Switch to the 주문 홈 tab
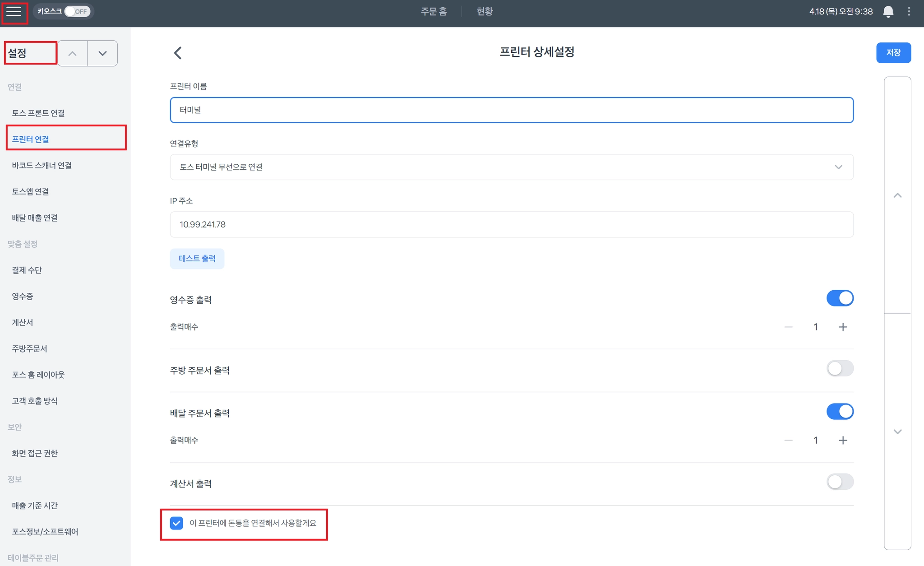 [434, 12]
